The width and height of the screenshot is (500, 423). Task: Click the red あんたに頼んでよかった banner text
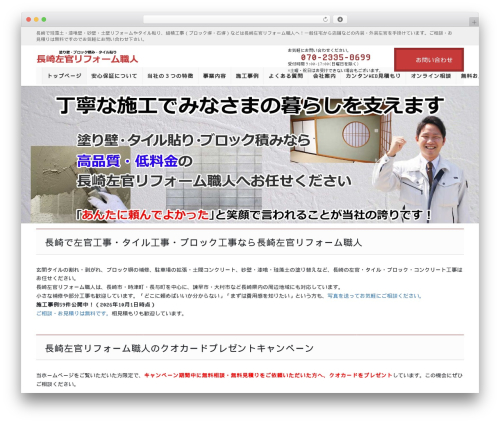pos(145,215)
